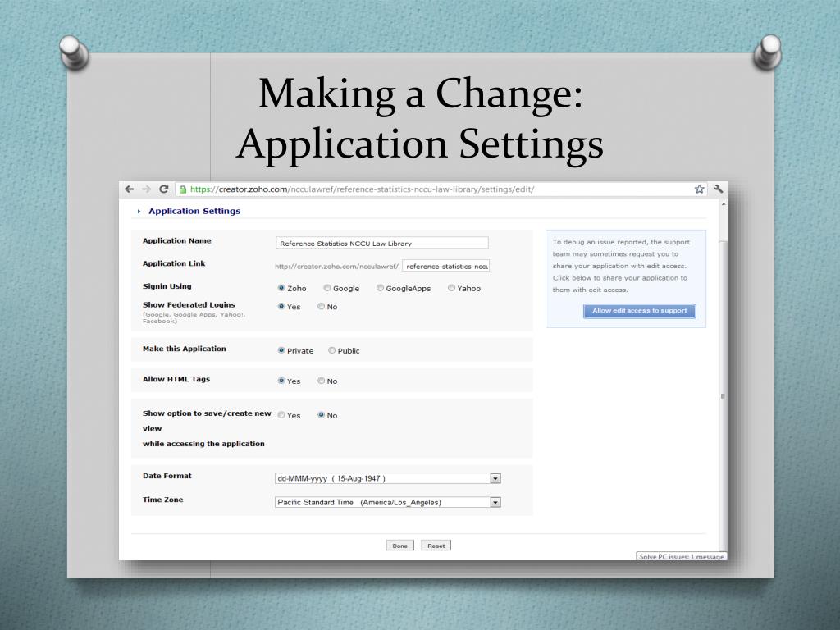Select GoogleApps as signin method
The image size is (840, 630).
click(x=380, y=288)
